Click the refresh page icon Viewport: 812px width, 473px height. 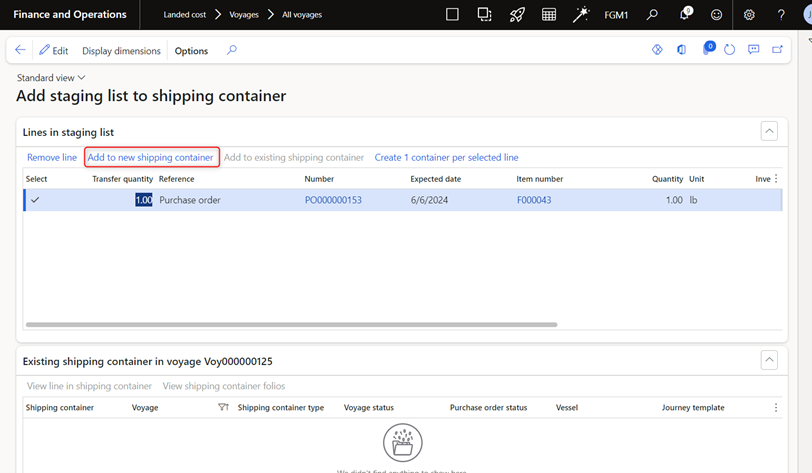click(x=730, y=50)
